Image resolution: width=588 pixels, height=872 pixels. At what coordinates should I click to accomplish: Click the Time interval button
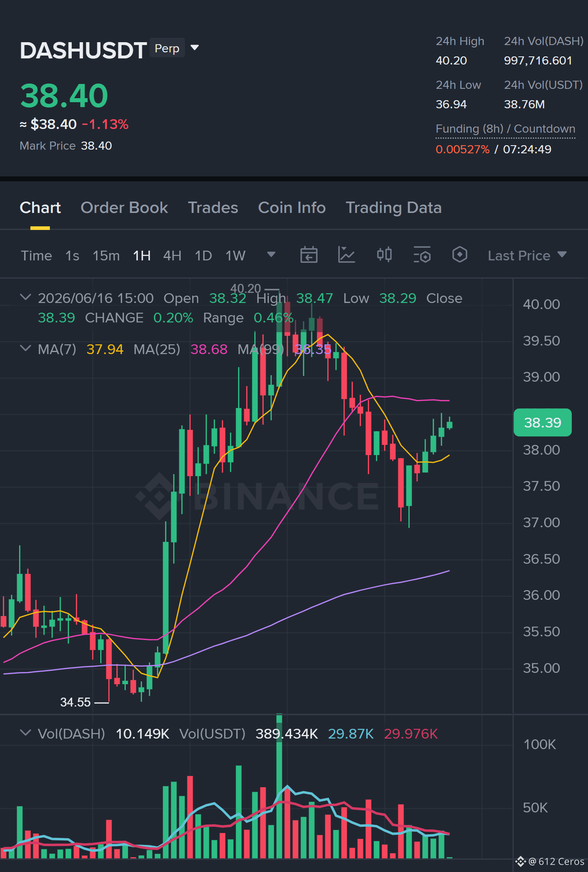[36, 256]
